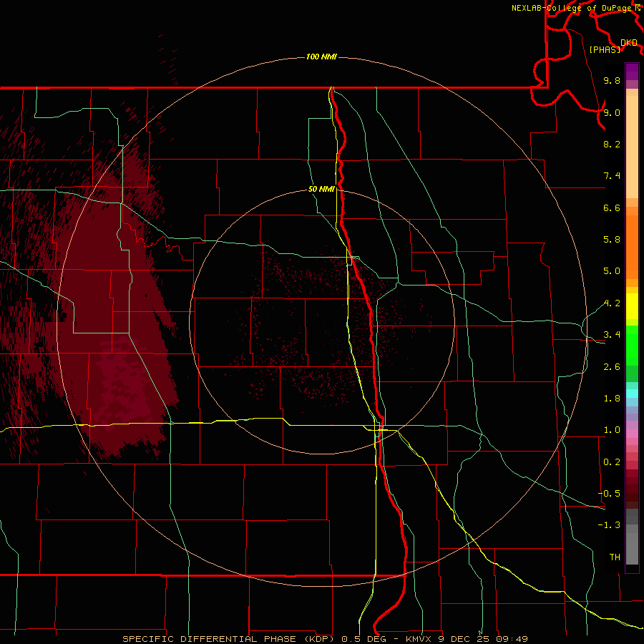Select the 4.2 value on color scale

612,303
